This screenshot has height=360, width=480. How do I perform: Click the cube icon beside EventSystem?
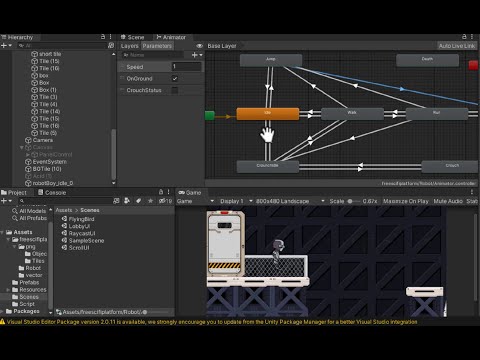point(28,162)
